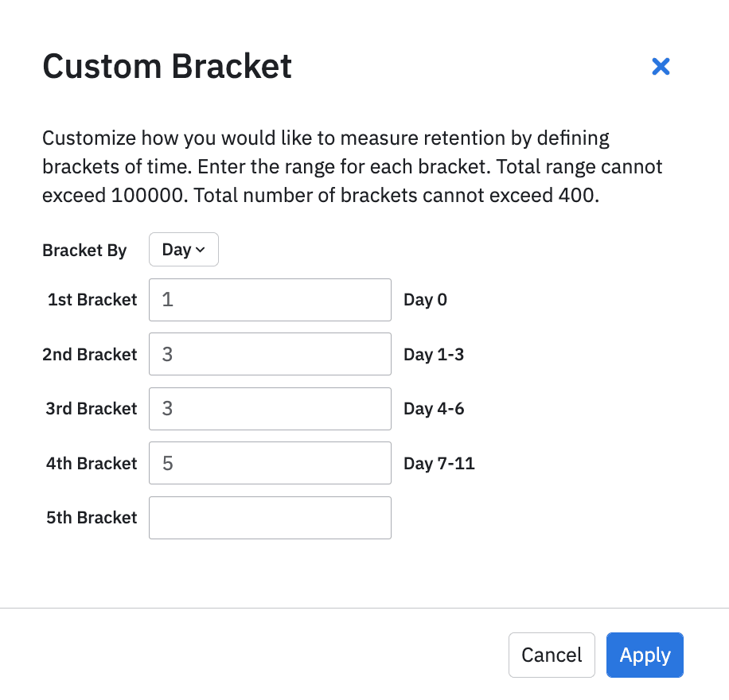Click the Day 0 range label
Screen dimensions: 729x700
point(425,300)
